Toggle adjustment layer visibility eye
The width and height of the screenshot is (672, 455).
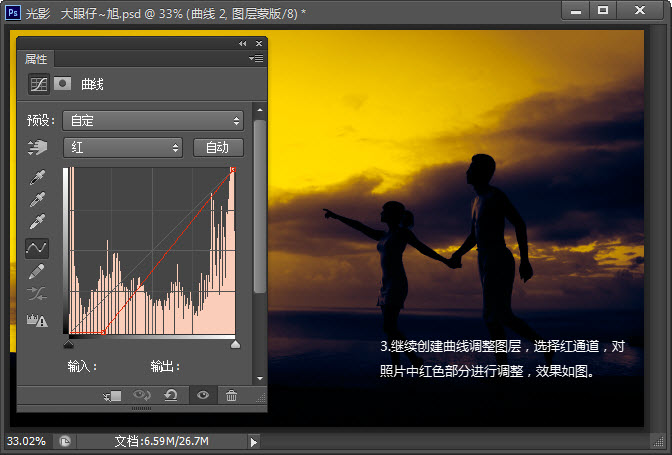pyautogui.click(x=203, y=395)
